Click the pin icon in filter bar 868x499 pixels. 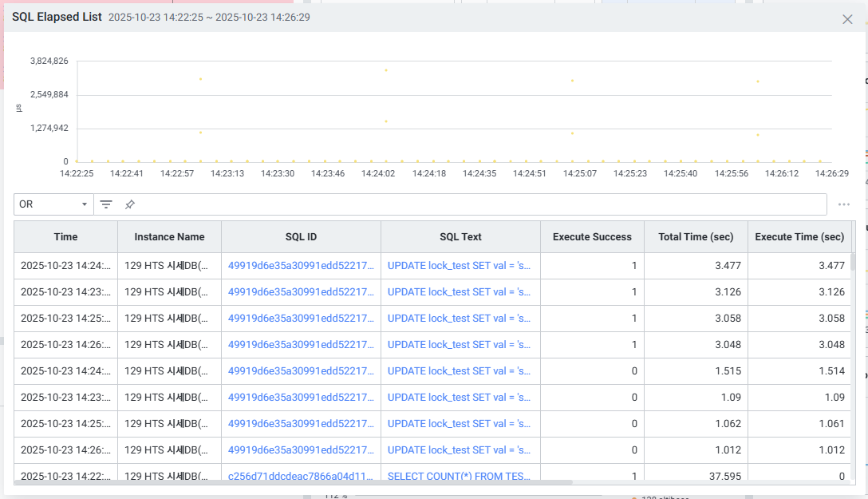[x=129, y=204]
